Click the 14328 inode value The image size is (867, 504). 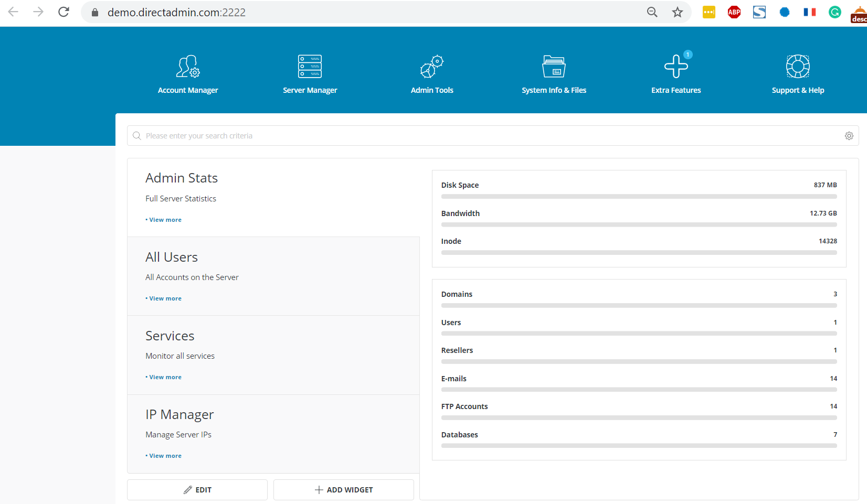point(828,241)
